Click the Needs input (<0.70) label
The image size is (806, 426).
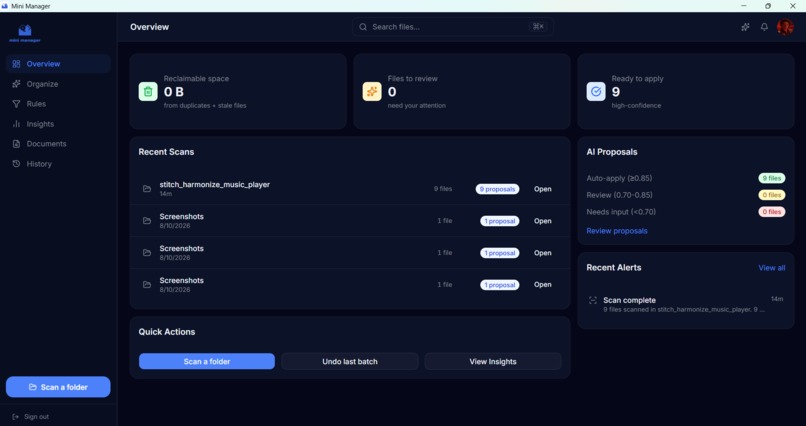621,212
